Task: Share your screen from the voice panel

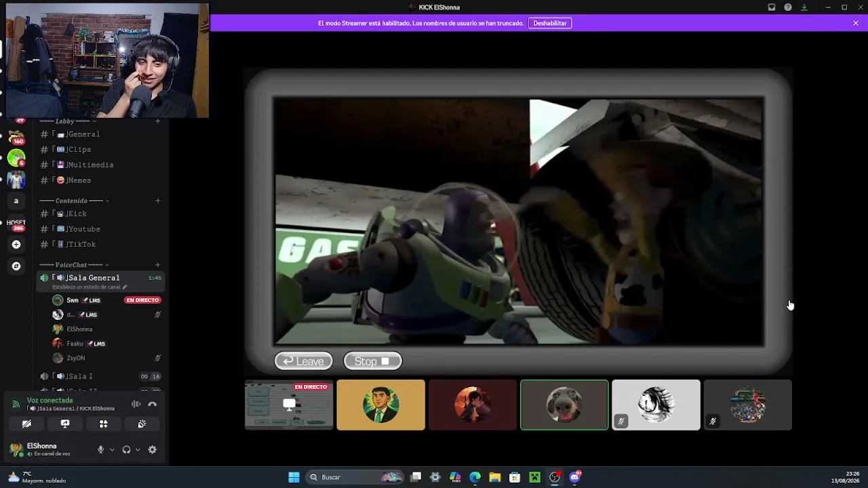Action: (x=65, y=424)
